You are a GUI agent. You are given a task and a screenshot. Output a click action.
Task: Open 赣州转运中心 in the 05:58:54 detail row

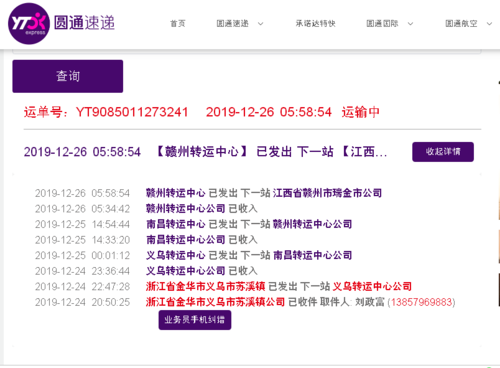click(x=176, y=193)
